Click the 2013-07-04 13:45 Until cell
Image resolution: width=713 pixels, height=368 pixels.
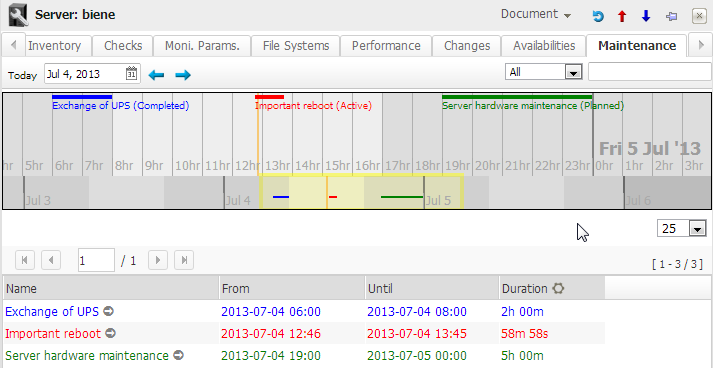(x=417, y=333)
